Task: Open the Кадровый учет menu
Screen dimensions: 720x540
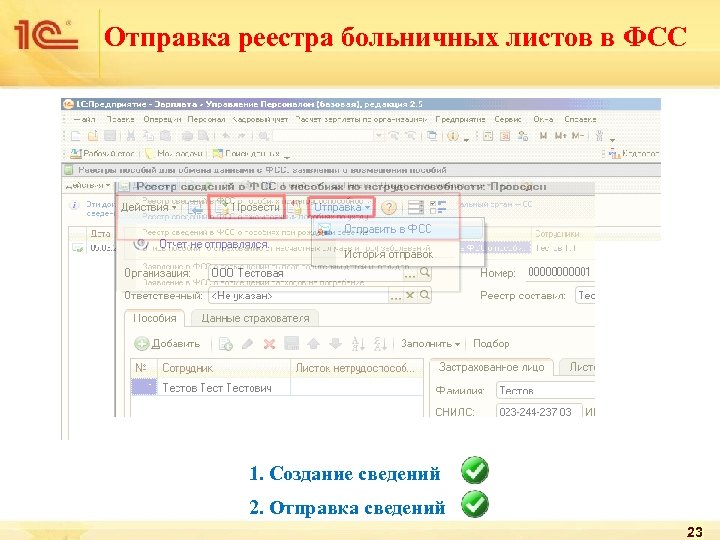Action: tap(260, 119)
